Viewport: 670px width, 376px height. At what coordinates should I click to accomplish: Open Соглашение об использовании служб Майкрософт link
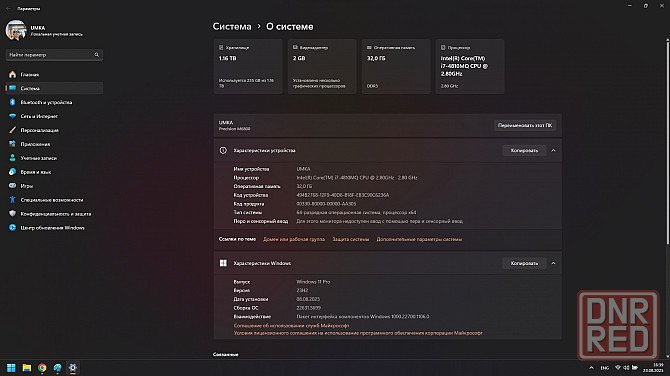291,326
